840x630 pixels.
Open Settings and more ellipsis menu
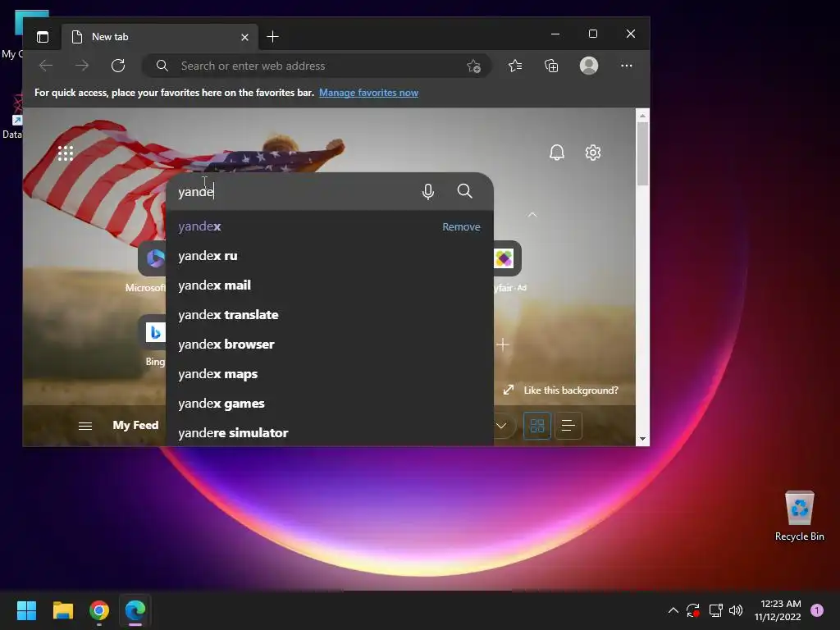626,66
